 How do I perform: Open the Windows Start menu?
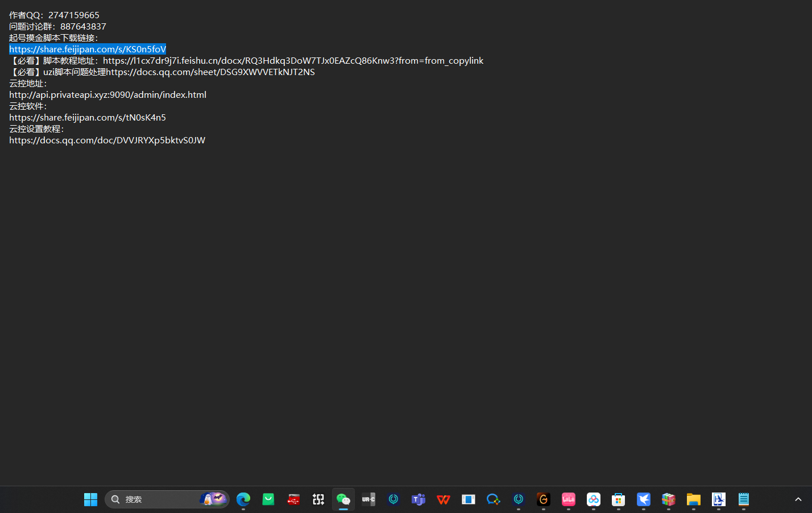tap(90, 499)
